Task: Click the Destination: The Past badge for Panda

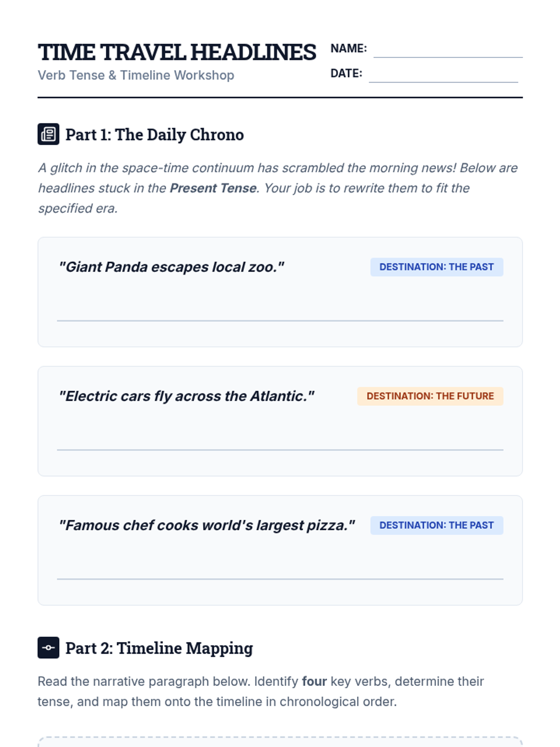Action: pos(436,267)
